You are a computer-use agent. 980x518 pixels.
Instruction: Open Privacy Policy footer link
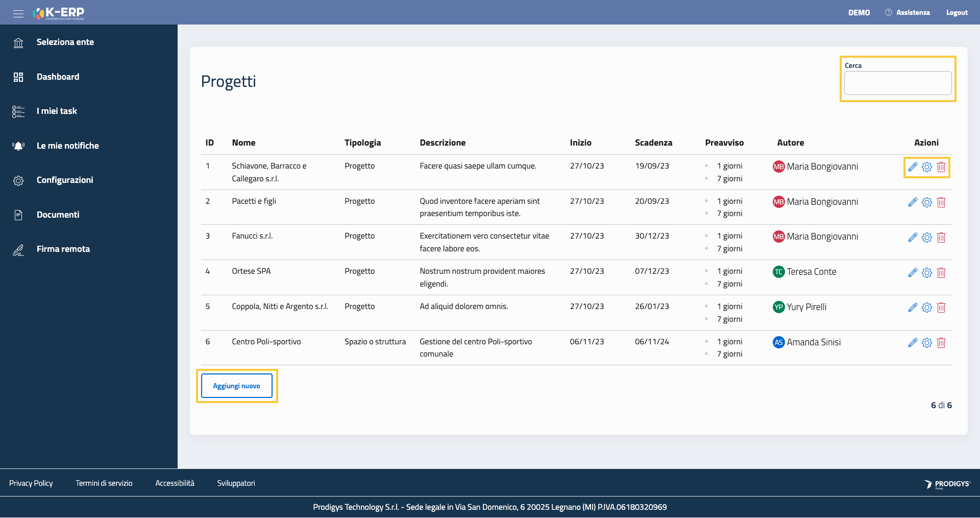(x=31, y=483)
